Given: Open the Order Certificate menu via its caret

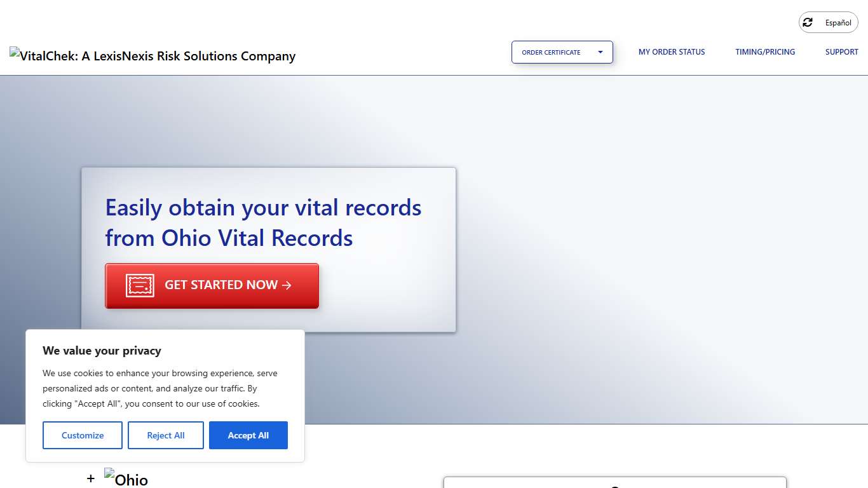Looking at the screenshot, I should (600, 52).
